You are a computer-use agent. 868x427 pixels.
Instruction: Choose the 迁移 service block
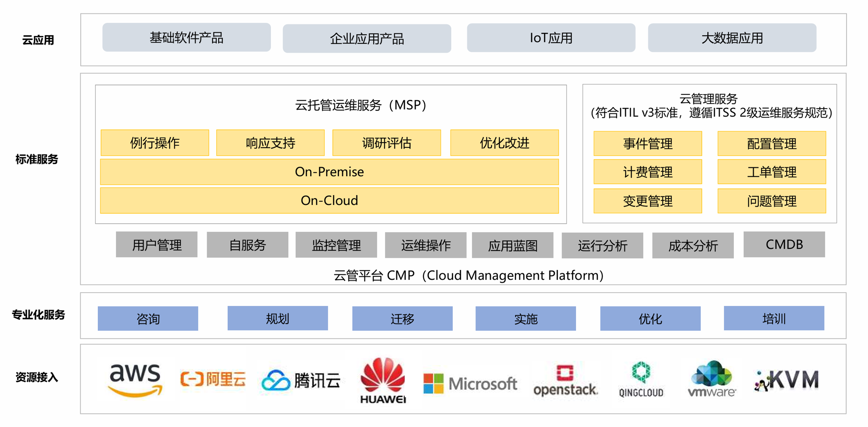[402, 318]
